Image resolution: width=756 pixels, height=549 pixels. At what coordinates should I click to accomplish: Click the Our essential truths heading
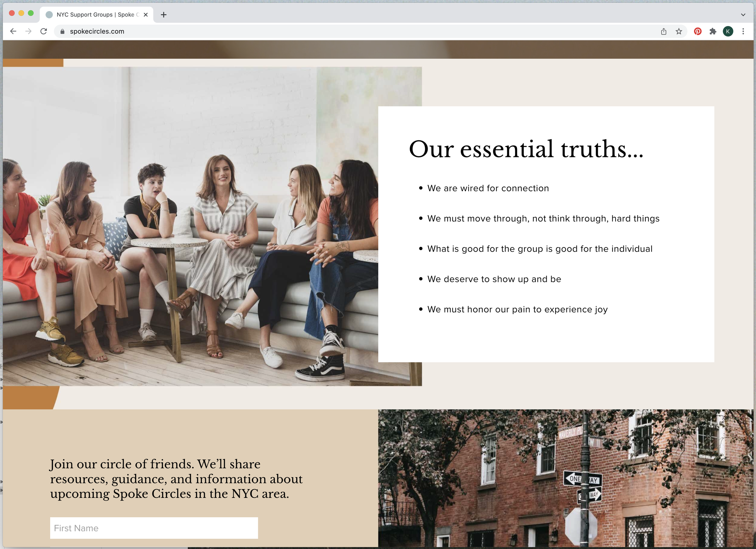click(x=526, y=149)
